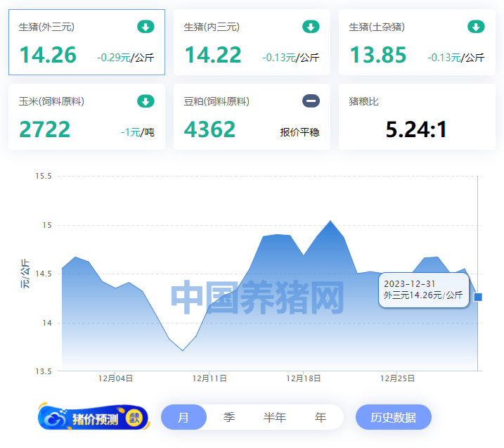Open the 猪粮比 ratio card

coord(417,117)
